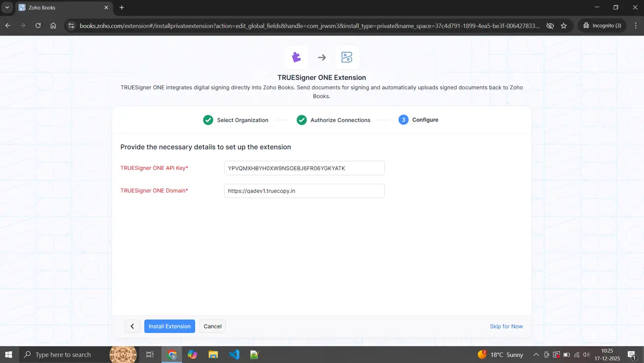This screenshot has height=363, width=644.
Task: Click the TRUESigner ONE API Key field
Action: coord(304,168)
